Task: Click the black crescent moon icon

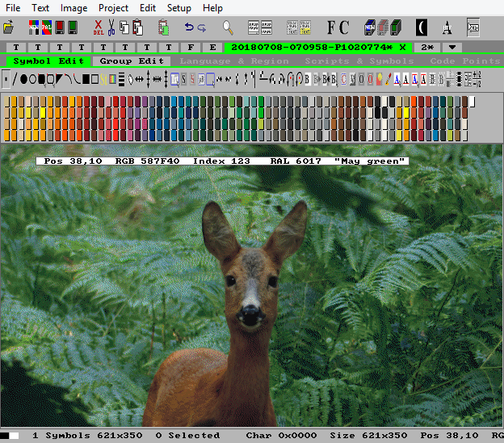Action: (422, 27)
